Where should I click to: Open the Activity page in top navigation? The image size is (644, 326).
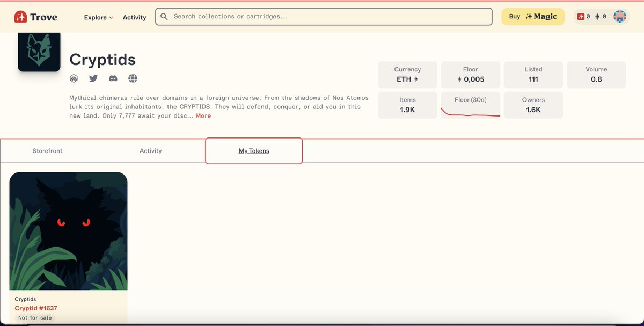(134, 17)
